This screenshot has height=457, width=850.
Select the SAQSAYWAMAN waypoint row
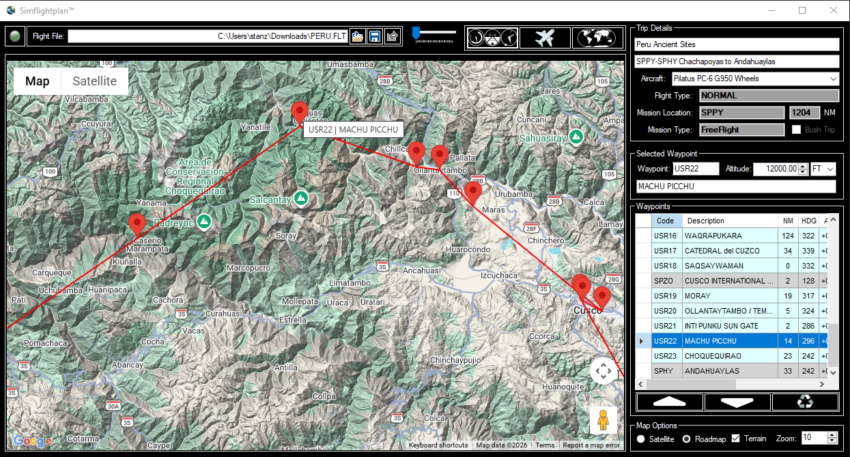(x=732, y=266)
